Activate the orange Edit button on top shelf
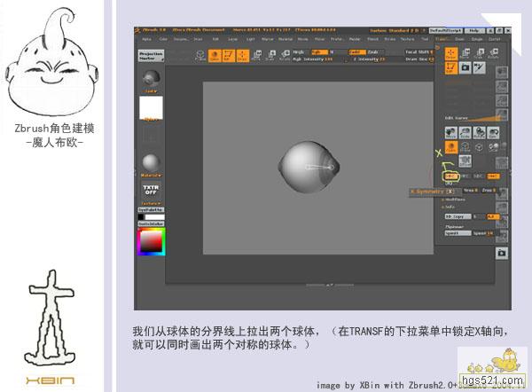The height and width of the screenshot is (392, 532). click(x=228, y=55)
